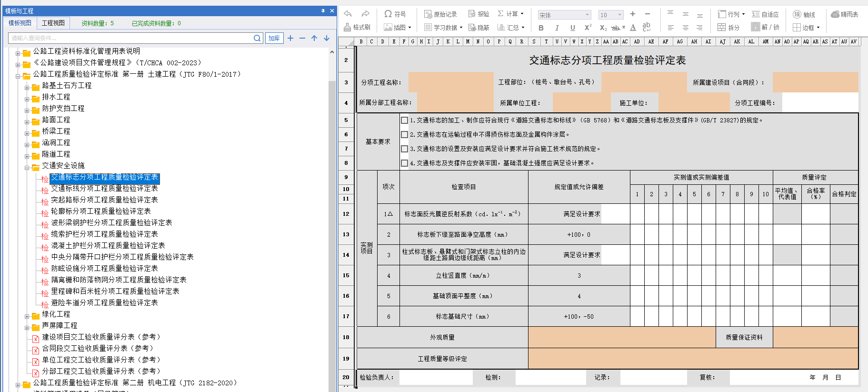Select the 格式刷 format painter tool
Viewport: 868px width, 392px height.
(x=357, y=27)
